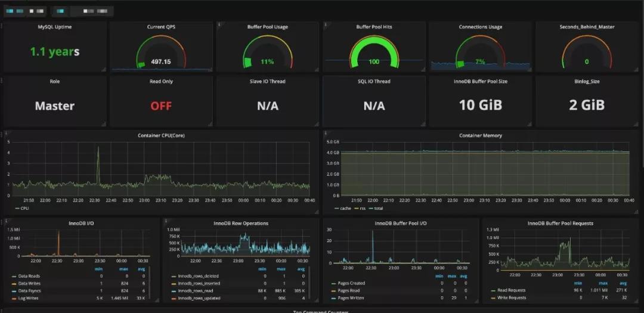Click the corner handle icon of MySQL Uptime panel
Image resolution: width=644 pixels, height=313 pixels.
(104, 70)
